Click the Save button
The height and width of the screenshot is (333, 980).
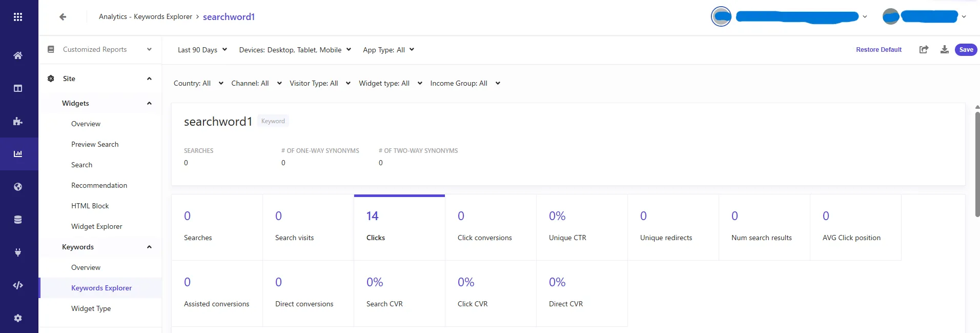966,50
